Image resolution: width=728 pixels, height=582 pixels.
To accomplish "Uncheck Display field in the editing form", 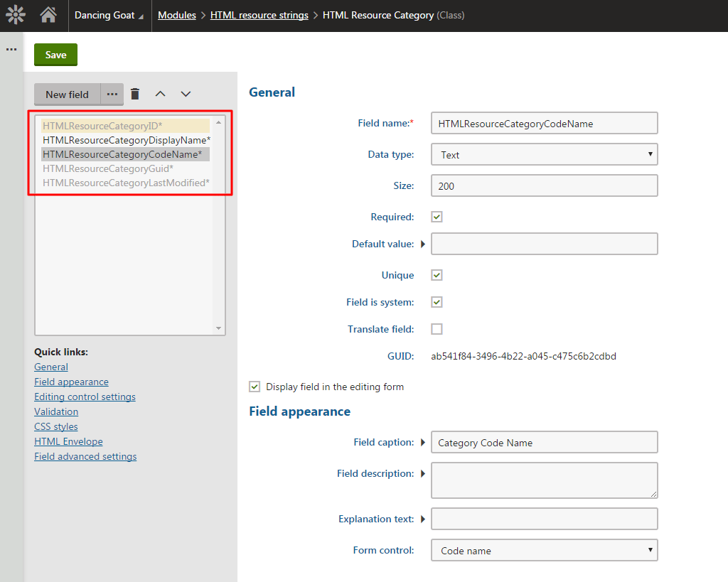I will (x=255, y=387).
